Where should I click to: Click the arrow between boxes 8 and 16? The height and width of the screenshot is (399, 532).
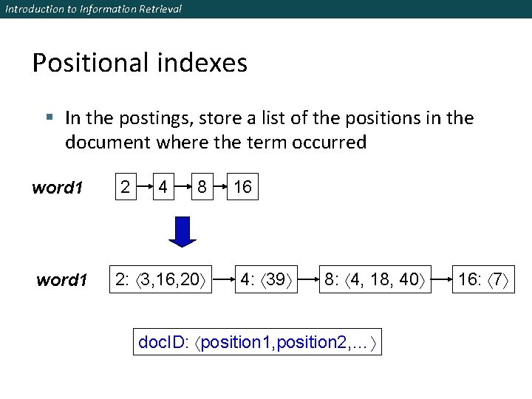pos(220,186)
